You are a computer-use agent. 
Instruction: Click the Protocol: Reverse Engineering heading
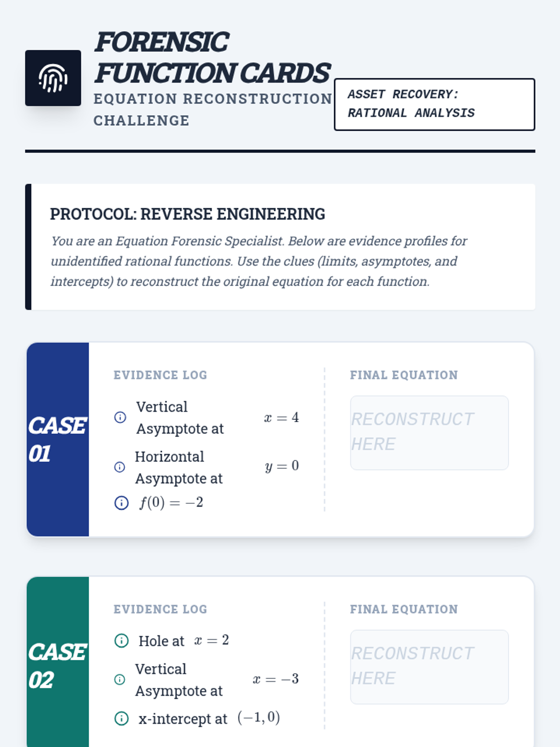click(188, 214)
